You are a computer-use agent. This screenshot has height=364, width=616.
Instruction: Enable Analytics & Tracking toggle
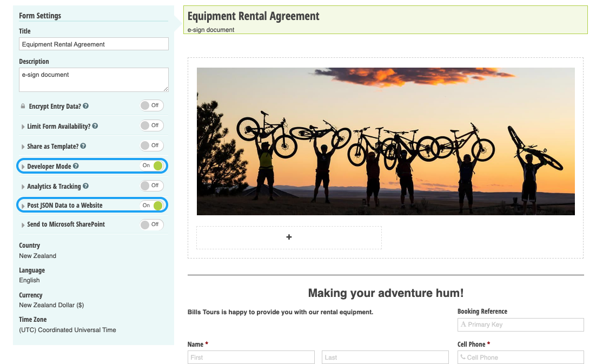click(151, 186)
